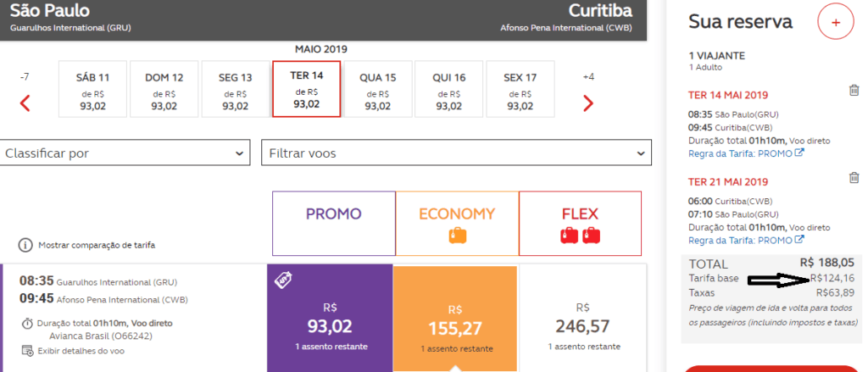Click the next dates red right arrow
868x372 pixels.
pos(588,103)
